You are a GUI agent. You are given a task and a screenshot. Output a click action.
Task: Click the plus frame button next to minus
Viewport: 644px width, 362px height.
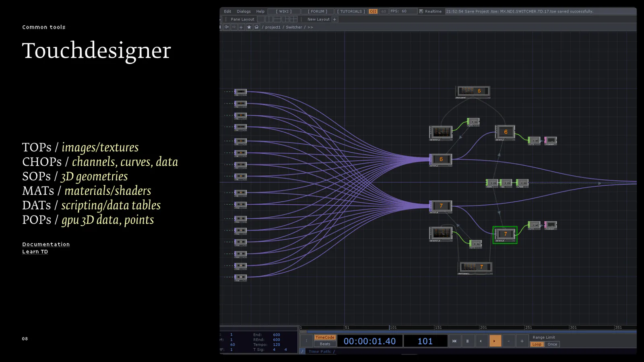coord(522,341)
